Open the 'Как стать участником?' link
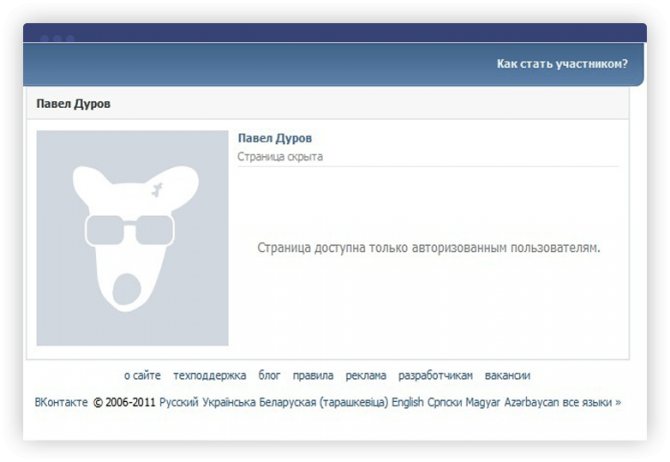Screen dimensions: 670x462 coord(562,64)
